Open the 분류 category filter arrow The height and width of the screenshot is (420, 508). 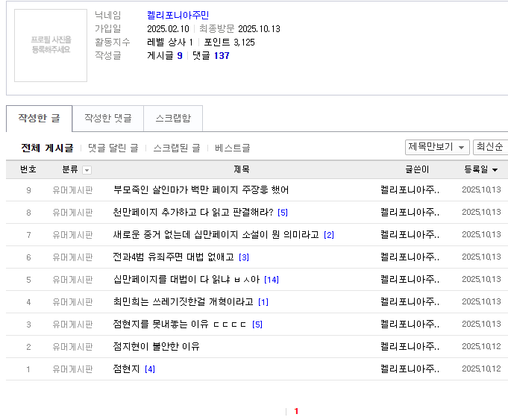pyautogui.click(x=87, y=170)
